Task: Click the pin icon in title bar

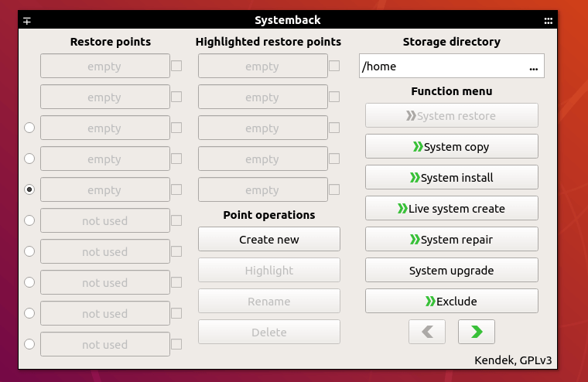Action: tap(27, 21)
